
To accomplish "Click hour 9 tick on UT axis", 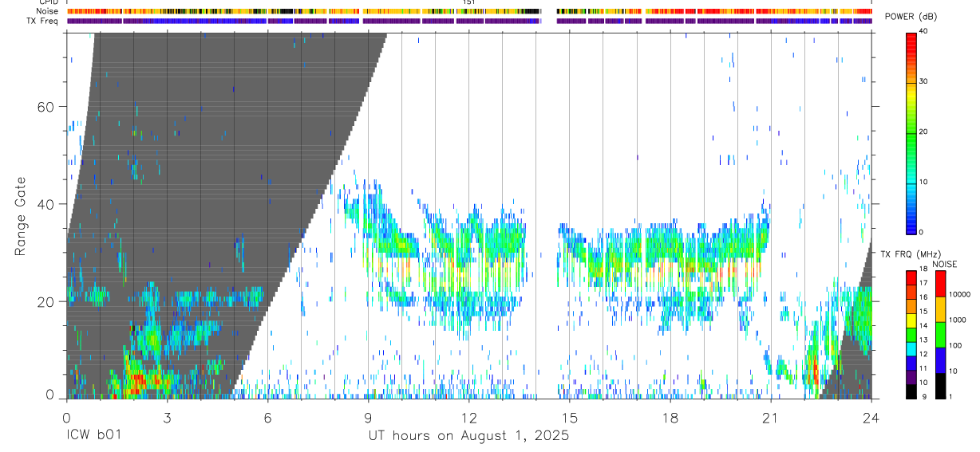I will point(368,417).
